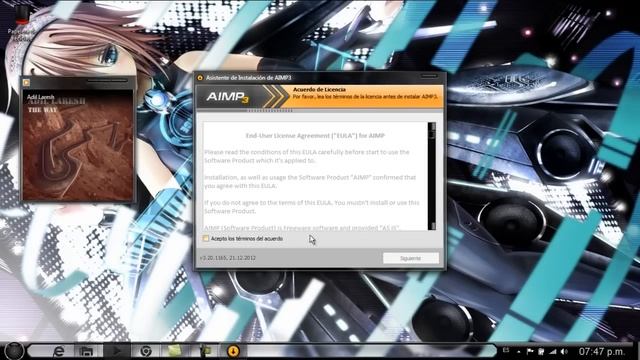This screenshot has height=360, width=640.
Task: Open media player taskbar icon
Action: (x=116, y=351)
